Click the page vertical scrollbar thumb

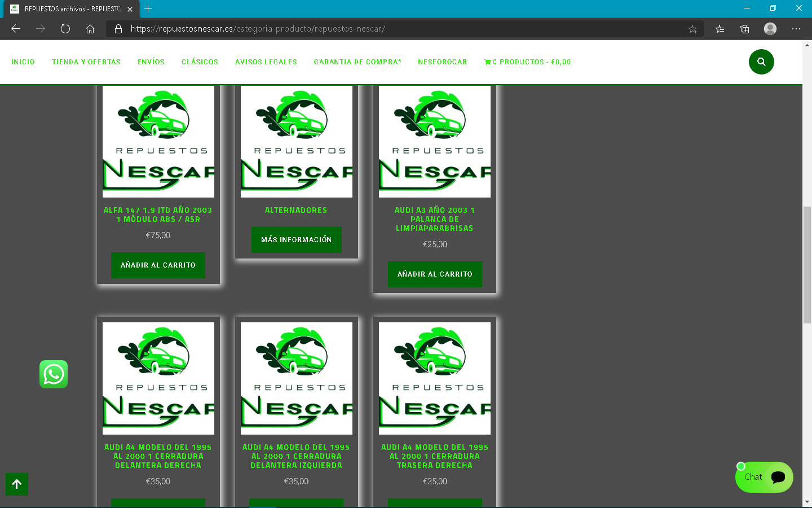click(807, 265)
